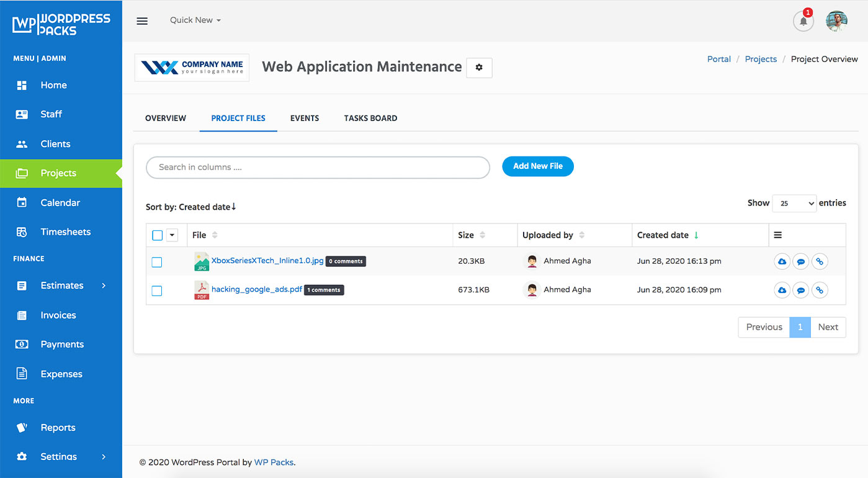The image size is (868, 478).
Task: Toggle the select-all files checkbox
Action: [156, 235]
